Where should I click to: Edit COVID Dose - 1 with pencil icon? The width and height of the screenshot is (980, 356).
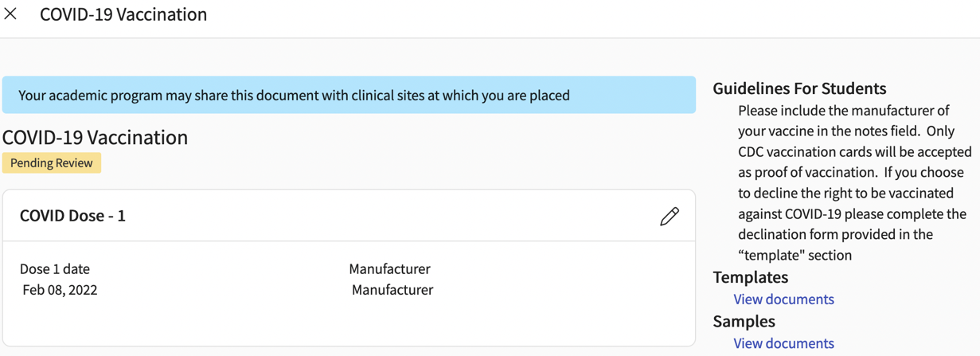670,216
